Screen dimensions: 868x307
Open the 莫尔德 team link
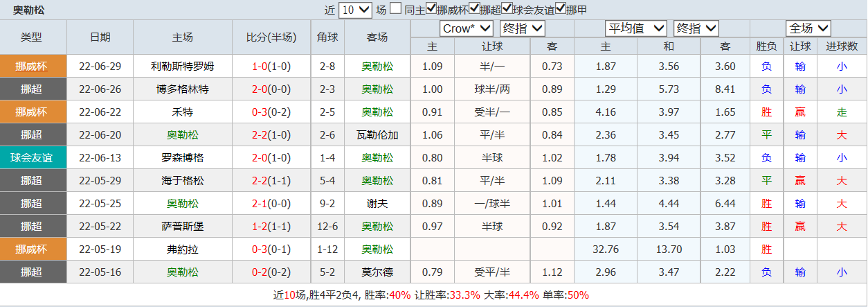click(x=377, y=272)
